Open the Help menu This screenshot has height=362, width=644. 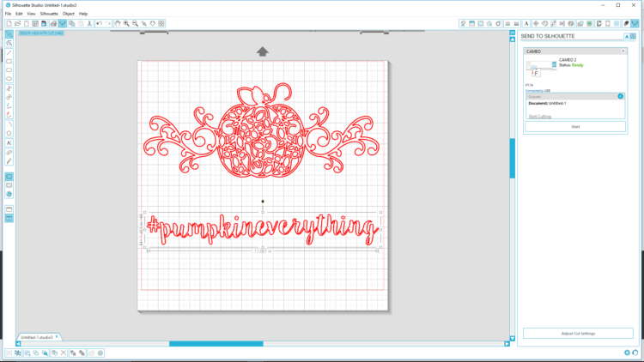pos(83,14)
